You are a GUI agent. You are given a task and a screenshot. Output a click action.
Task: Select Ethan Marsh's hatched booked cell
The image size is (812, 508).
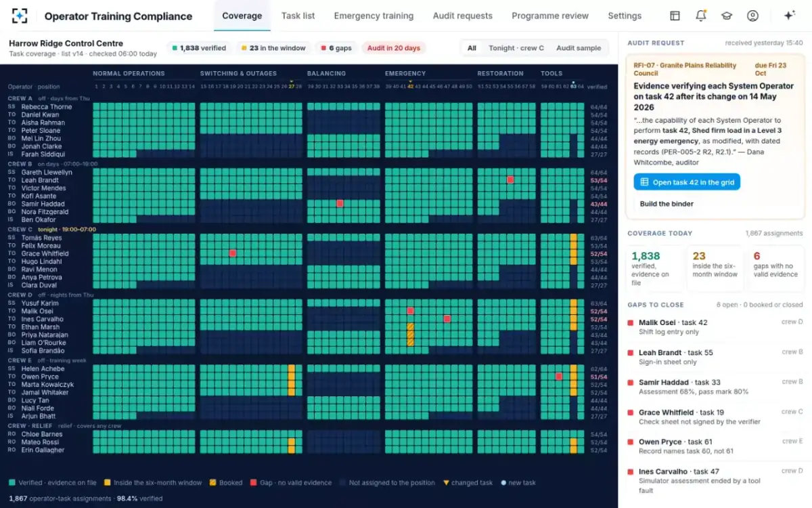410,327
